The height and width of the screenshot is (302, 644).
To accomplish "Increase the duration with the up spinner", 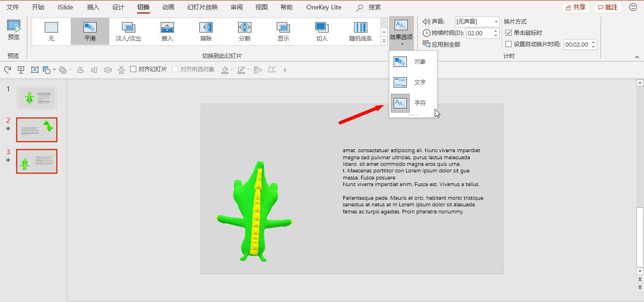I will point(495,31).
